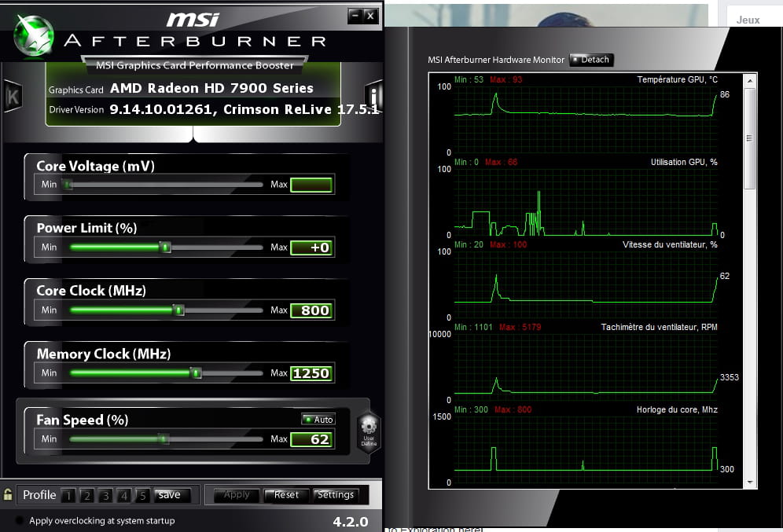783x532 pixels.
Task: Click the Power Limit +0 value field
Action: coord(311,248)
